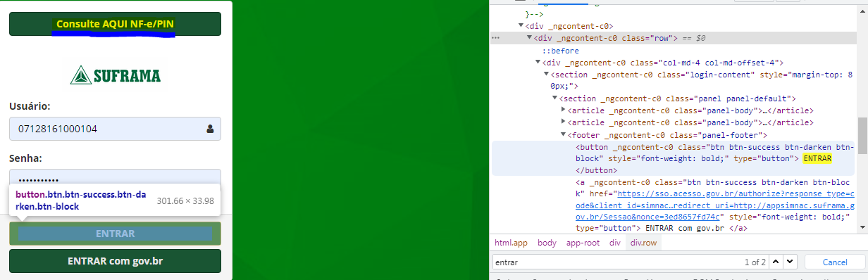Click the highlighted ENTRAR text in the button node
The height and width of the screenshot is (280, 868).
pyautogui.click(x=817, y=159)
